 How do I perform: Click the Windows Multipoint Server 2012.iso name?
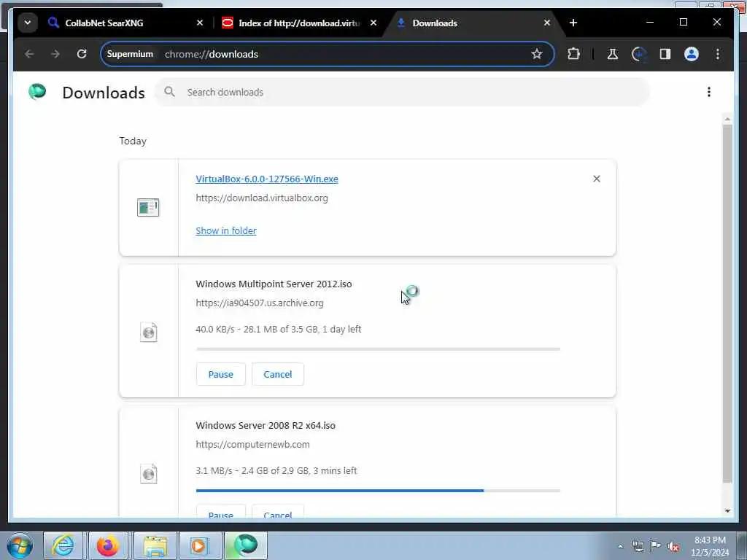tap(274, 284)
